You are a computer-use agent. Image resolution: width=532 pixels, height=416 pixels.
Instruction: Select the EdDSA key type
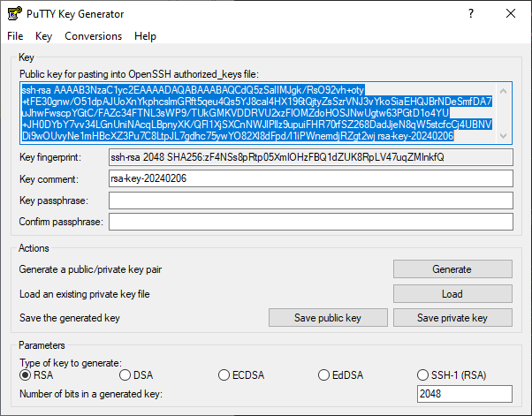tap(340, 375)
